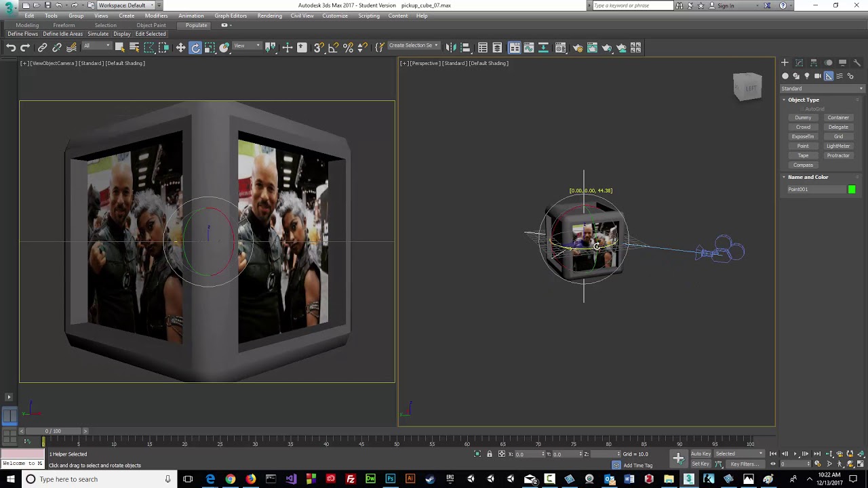Image resolution: width=868 pixels, height=488 pixels.
Task: Select the Geometry category icon
Action: click(785, 76)
